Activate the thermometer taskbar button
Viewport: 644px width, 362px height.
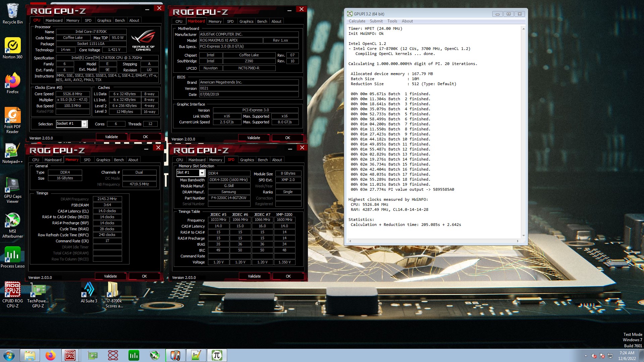(175, 355)
